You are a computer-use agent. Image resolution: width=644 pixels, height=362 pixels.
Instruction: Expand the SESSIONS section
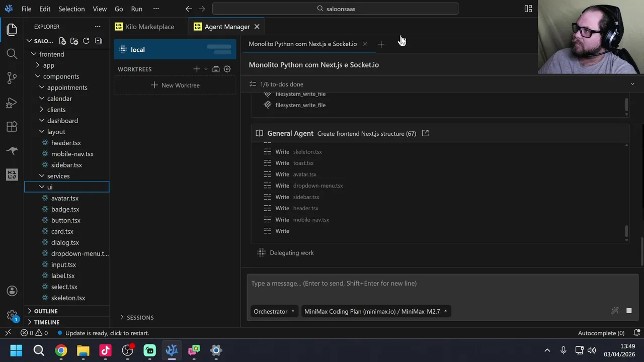click(x=137, y=318)
